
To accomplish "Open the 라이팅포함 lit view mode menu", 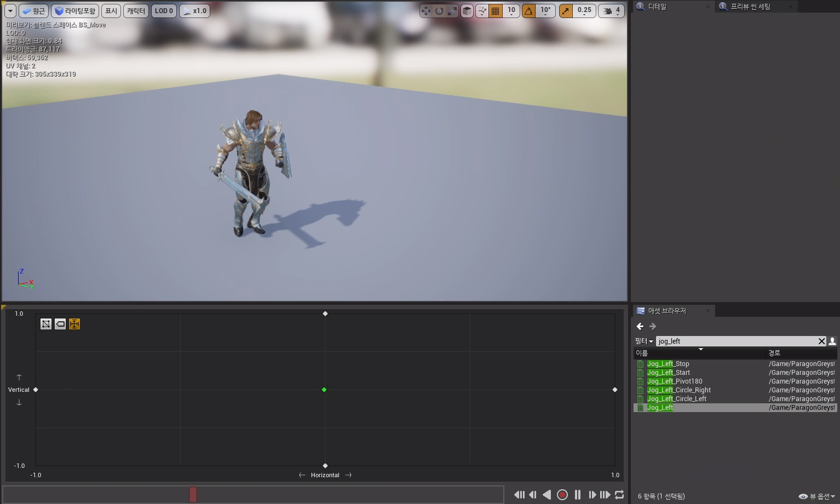I will click(75, 11).
